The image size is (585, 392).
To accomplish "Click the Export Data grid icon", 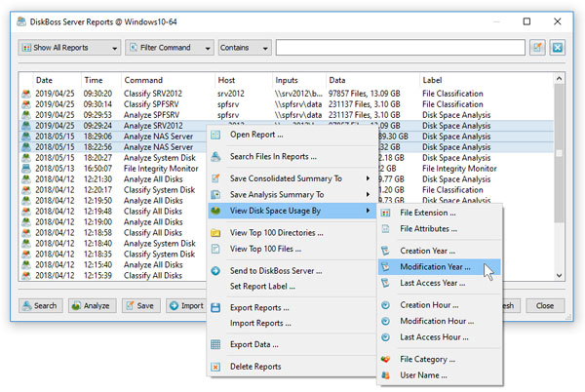I will (x=215, y=344).
